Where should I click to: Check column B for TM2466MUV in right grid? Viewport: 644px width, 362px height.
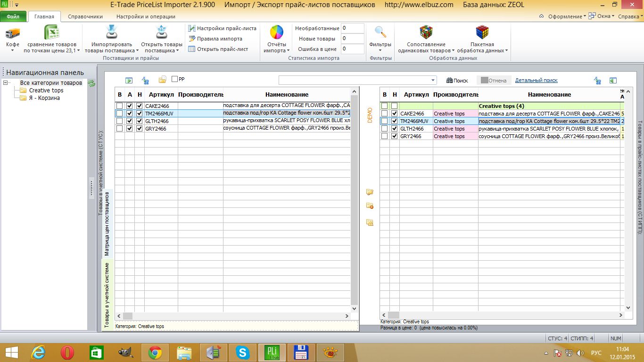point(384,121)
